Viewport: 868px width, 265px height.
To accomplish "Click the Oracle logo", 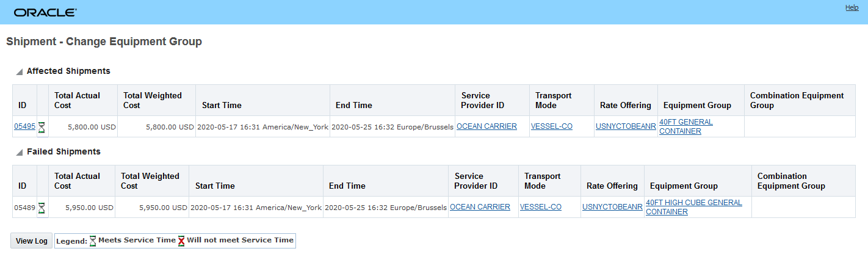I will coord(45,12).
